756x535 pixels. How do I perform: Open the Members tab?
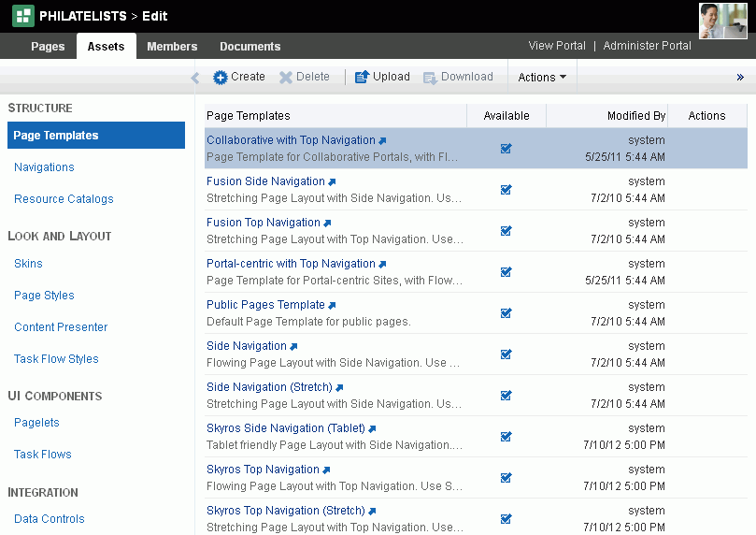[172, 47]
